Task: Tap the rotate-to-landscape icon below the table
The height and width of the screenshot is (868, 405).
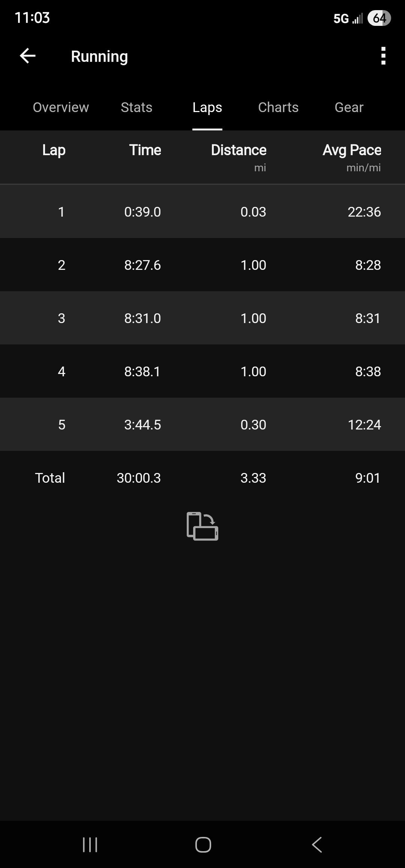Action: [202, 526]
